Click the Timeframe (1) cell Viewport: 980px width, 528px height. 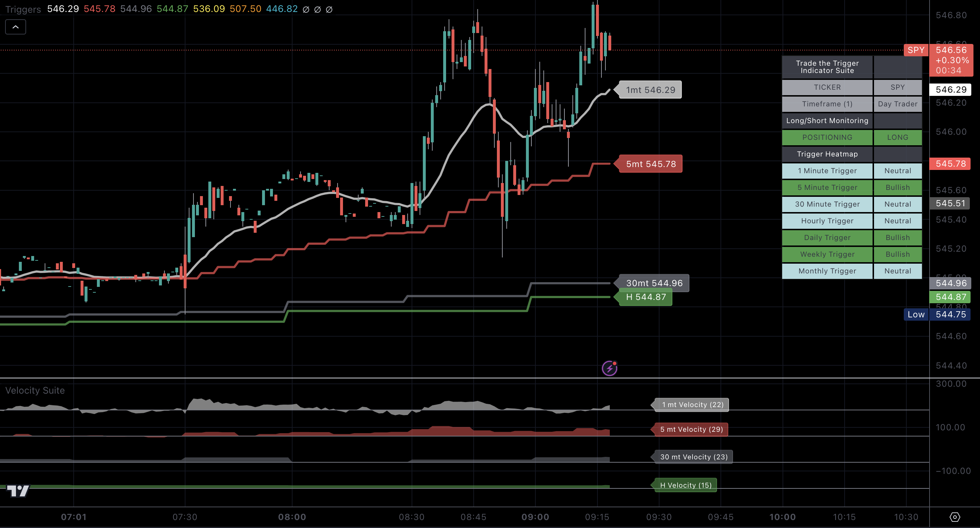click(827, 104)
